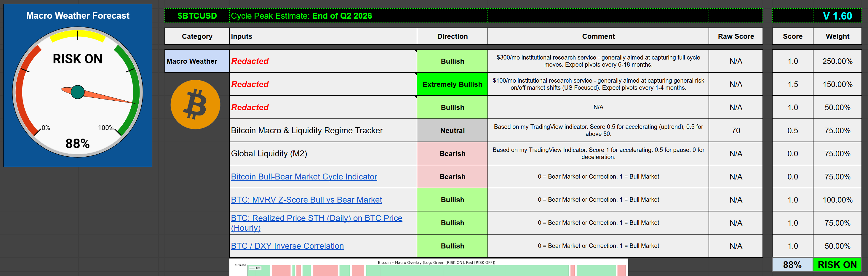This screenshot has width=868, height=276.
Task: Select the 250.00% weight cell
Action: (x=837, y=61)
